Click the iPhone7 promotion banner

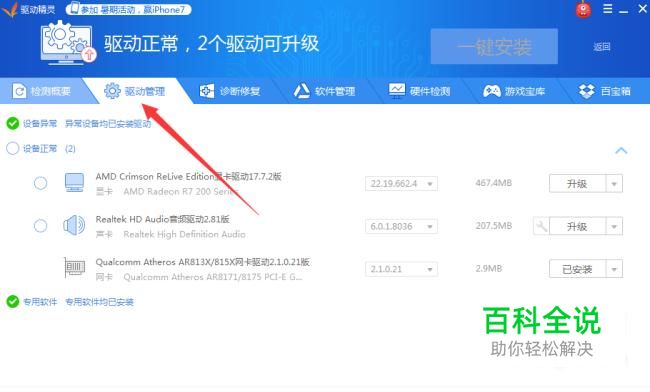coord(129,9)
